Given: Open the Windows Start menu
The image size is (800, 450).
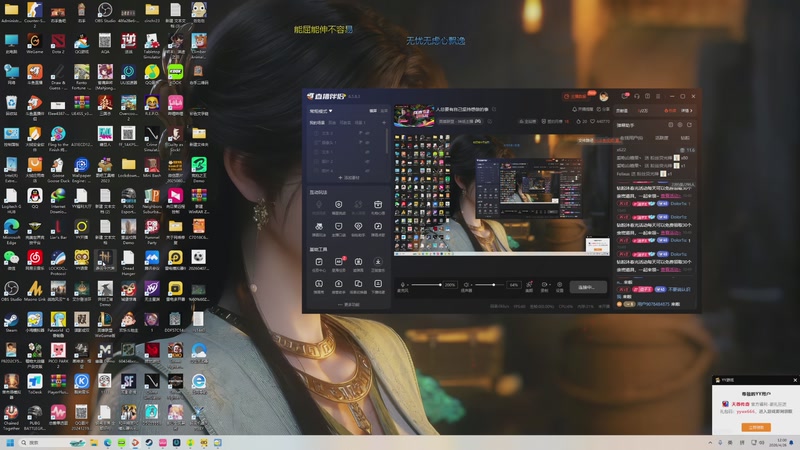Looking at the screenshot, I should pos(10,442).
